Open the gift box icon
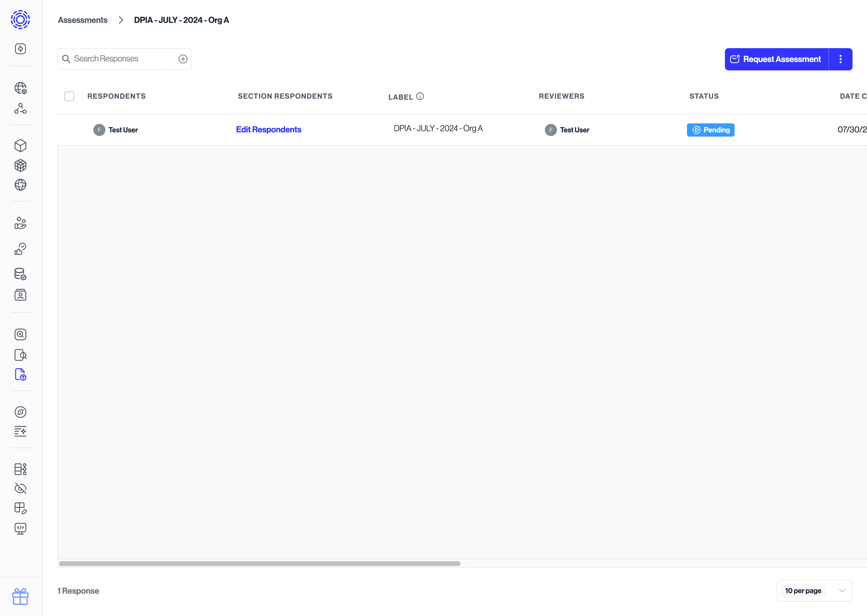 pos(21,596)
